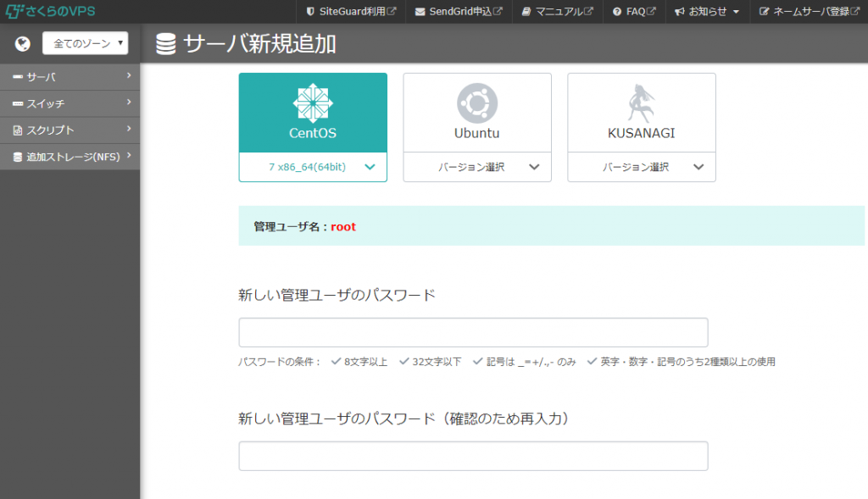
Task: Select the CentOS operating system icon
Action: [313, 106]
